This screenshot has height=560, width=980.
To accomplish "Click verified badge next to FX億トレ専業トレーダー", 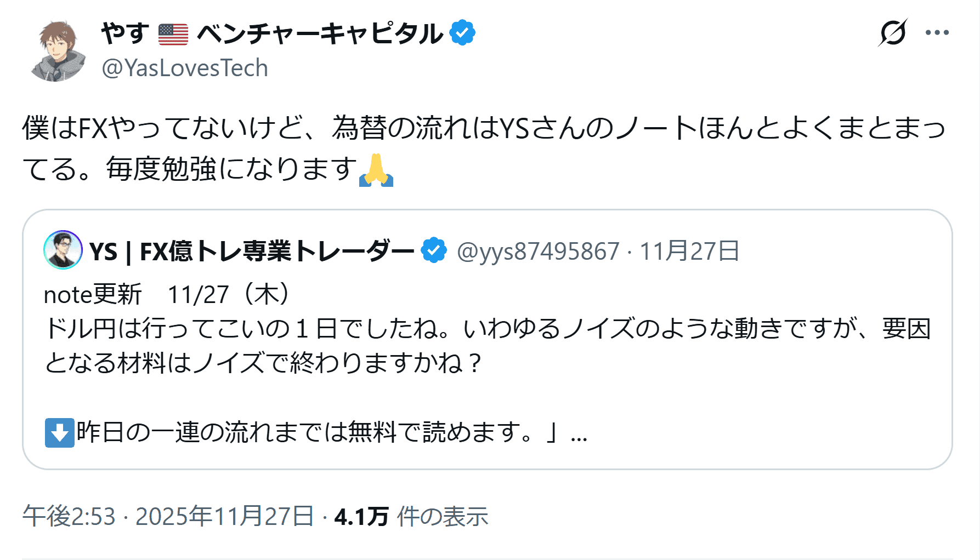I will click(x=434, y=250).
